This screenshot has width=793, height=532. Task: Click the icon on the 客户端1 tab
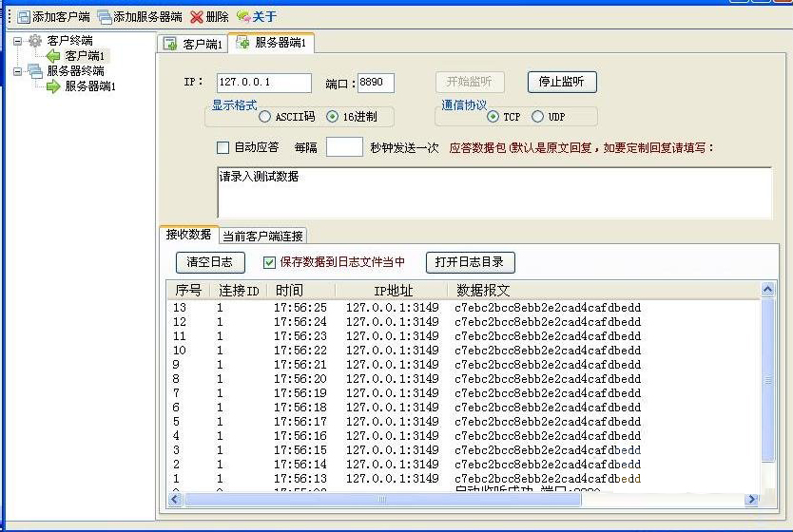tap(170, 44)
